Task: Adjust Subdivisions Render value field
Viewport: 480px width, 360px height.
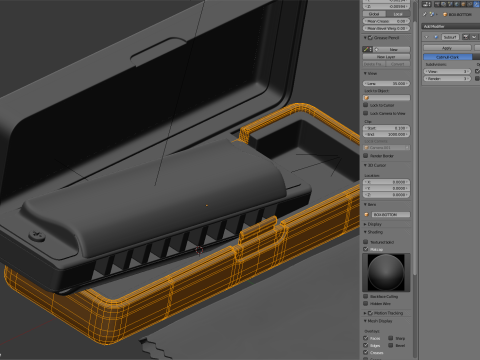Action: pyautogui.click(x=447, y=79)
